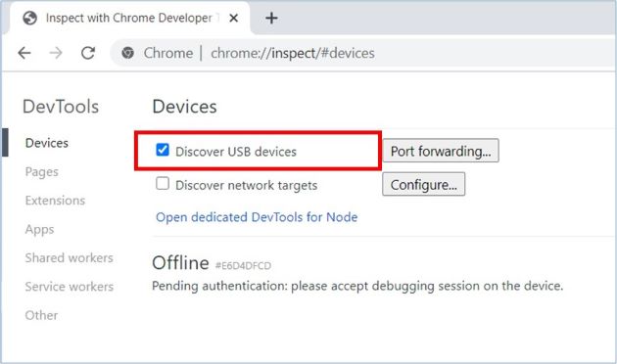Select Other in the sidebar
This screenshot has height=364, width=617.
(41, 315)
